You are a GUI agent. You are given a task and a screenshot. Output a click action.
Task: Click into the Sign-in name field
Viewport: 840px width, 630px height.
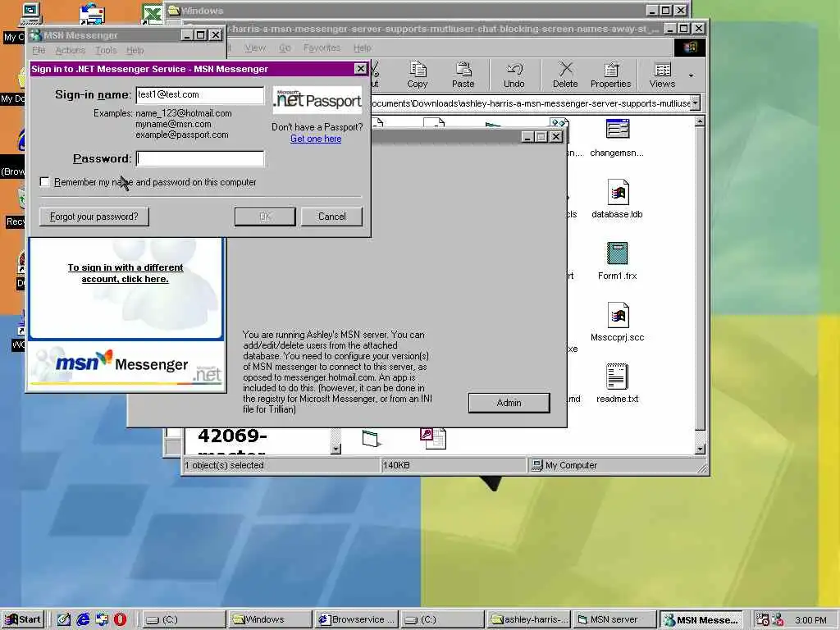tap(200, 95)
